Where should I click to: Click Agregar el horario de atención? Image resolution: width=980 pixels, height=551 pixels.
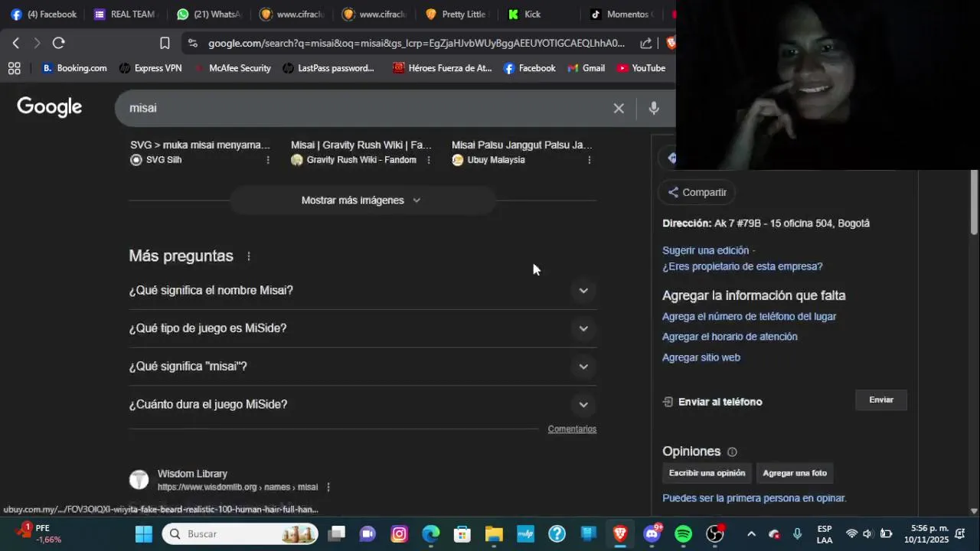coord(730,337)
